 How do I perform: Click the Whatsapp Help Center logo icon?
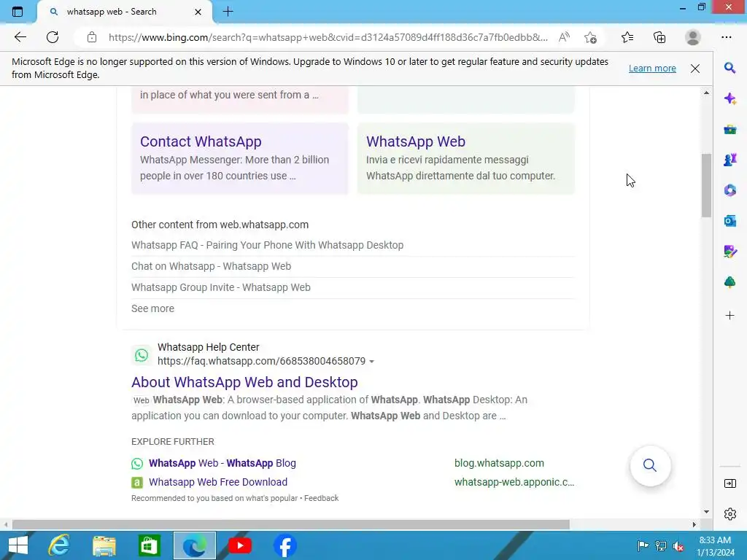(x=141, y=355)
